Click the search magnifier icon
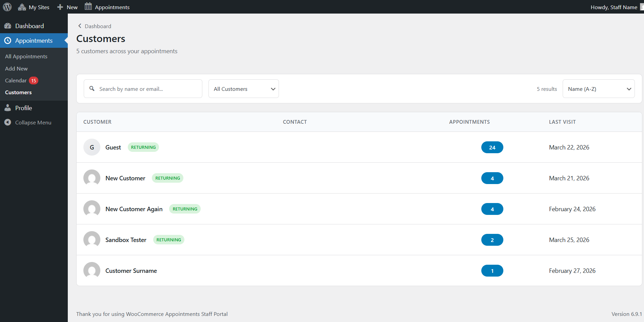644x322 pixels. point(92,88)
